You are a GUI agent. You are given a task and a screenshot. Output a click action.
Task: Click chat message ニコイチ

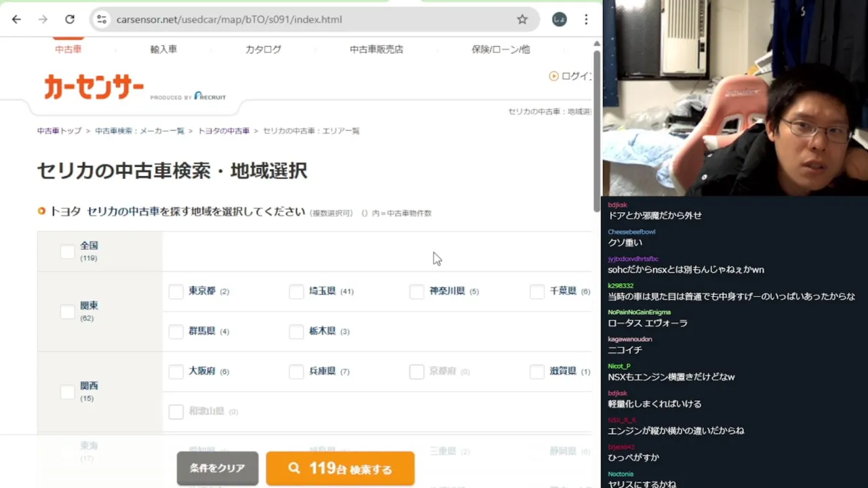[625, 350]
